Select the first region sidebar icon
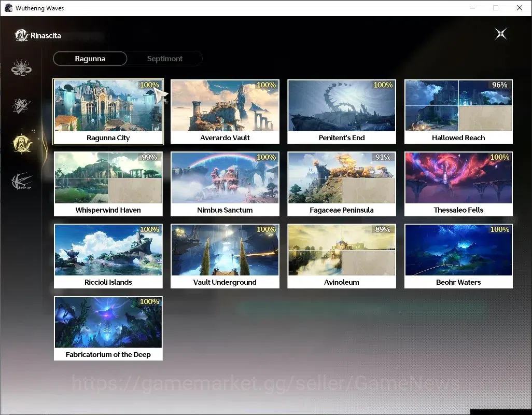Viewport: 532px width, 415px height. point(21,67)
